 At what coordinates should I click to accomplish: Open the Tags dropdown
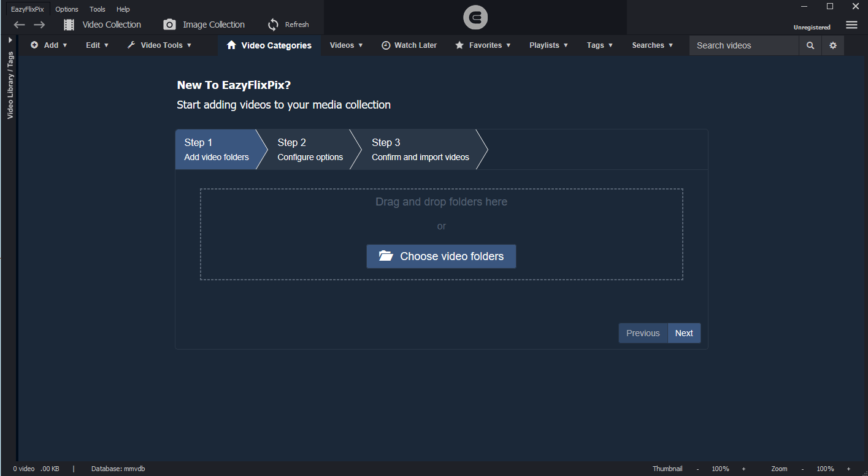pyautogui.click(x=600, y=45)
